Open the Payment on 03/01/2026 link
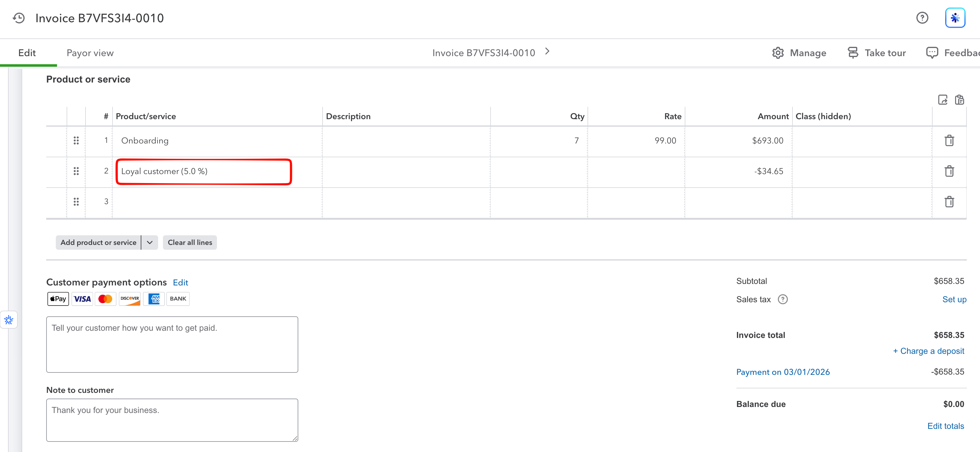980x452 pixels. [783, 372]
